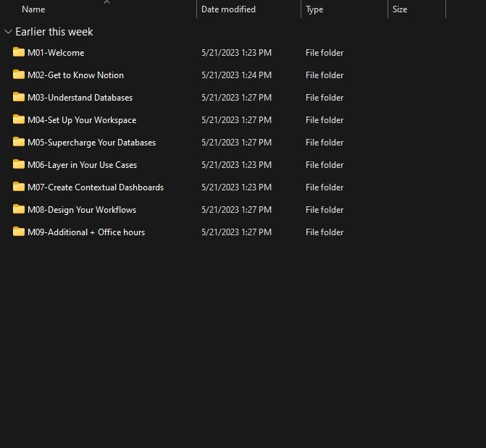486x448 pixels.
Task: Collapse the 'Earlier this week' group chevron
Action: tap(8, 32)
